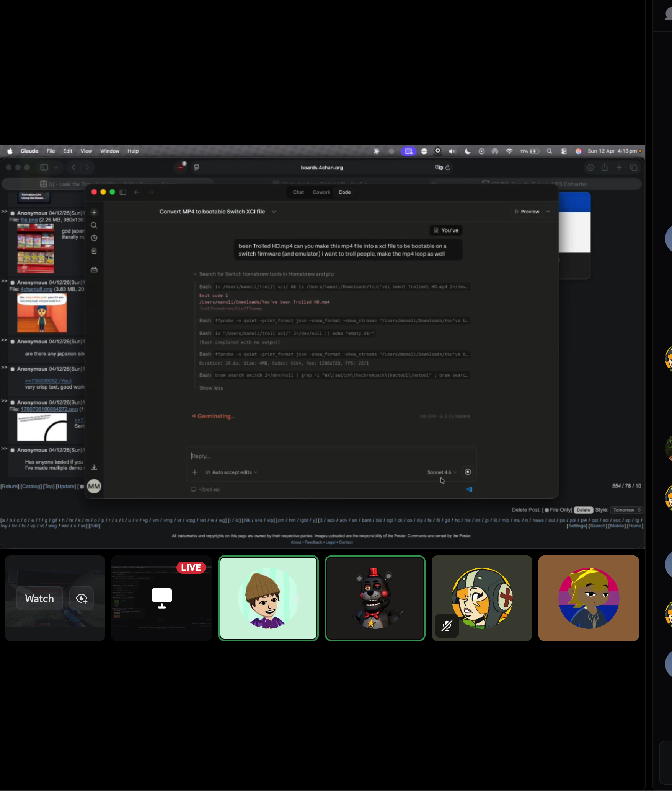
Task: Collapse the tool steps with Show less
Action: (x=211, y=388)
